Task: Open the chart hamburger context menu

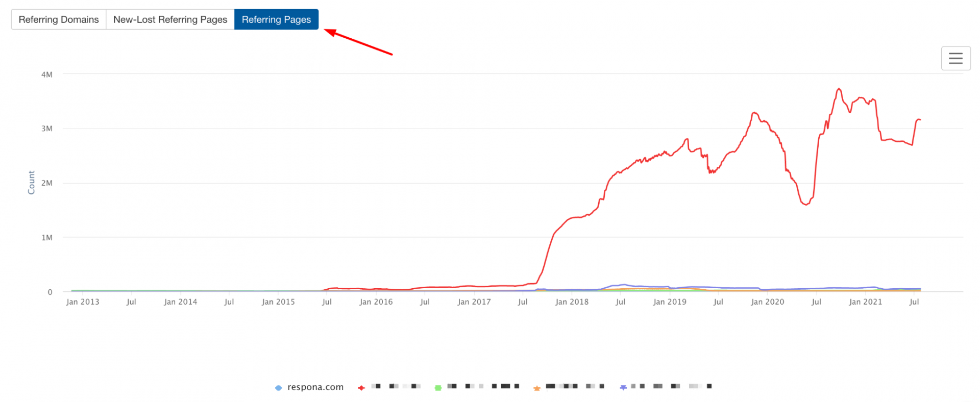Action: coord(955,58)
